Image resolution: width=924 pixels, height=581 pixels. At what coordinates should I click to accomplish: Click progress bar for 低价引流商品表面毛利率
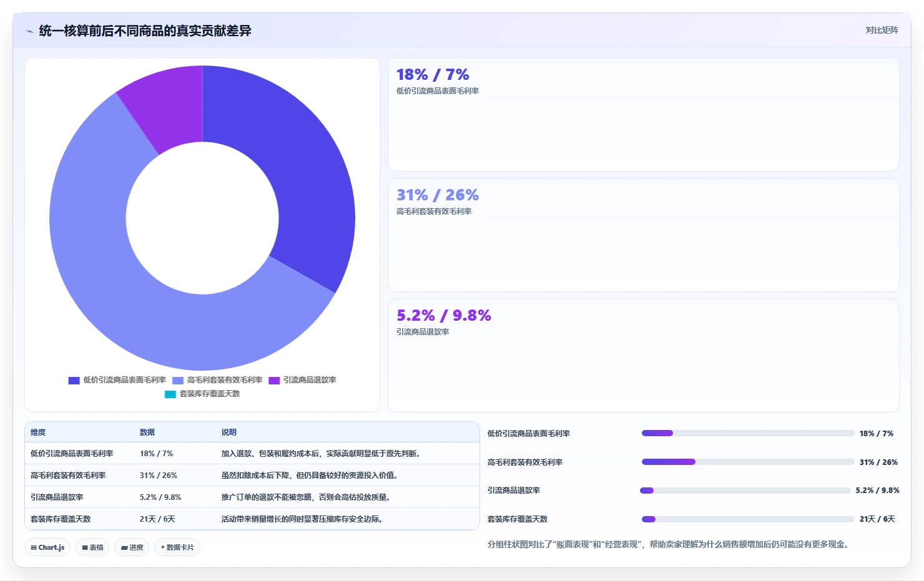click(748, 433)
